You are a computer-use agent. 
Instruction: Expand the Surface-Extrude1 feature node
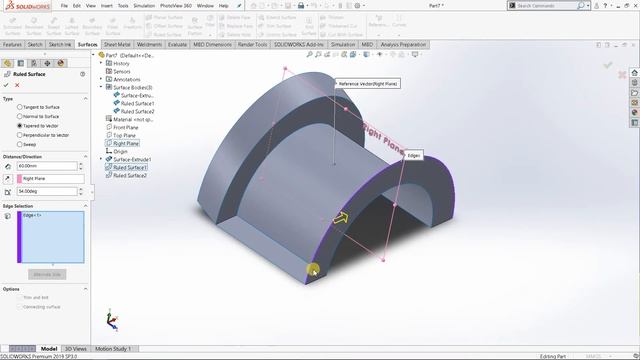pyautogui.click(x=101, y=159)
